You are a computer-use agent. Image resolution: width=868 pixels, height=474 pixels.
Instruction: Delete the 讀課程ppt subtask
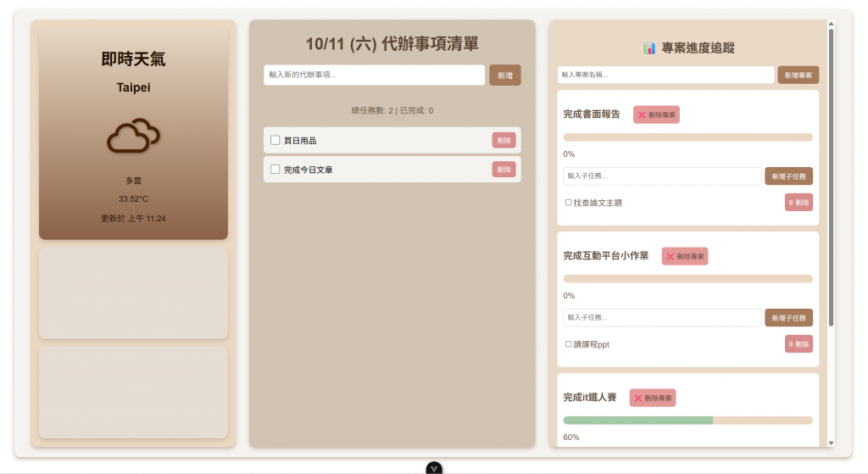tap(798, 344)
